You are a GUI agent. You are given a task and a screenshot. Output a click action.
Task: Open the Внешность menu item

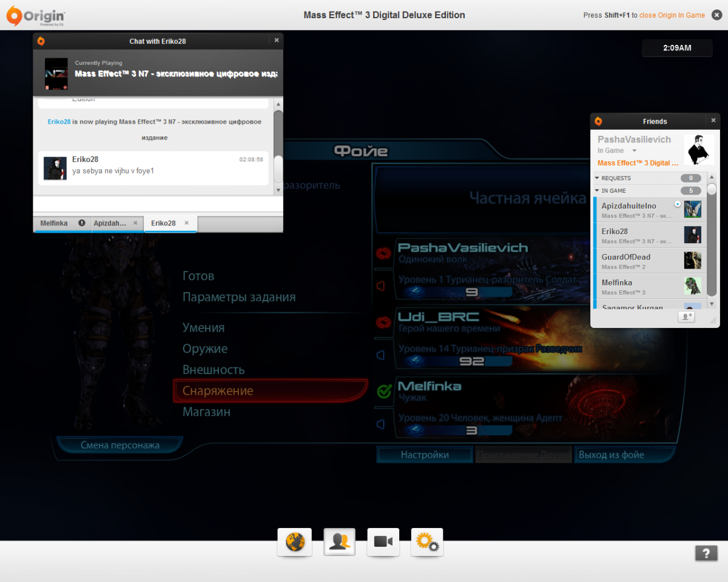[x=214, y=370]
